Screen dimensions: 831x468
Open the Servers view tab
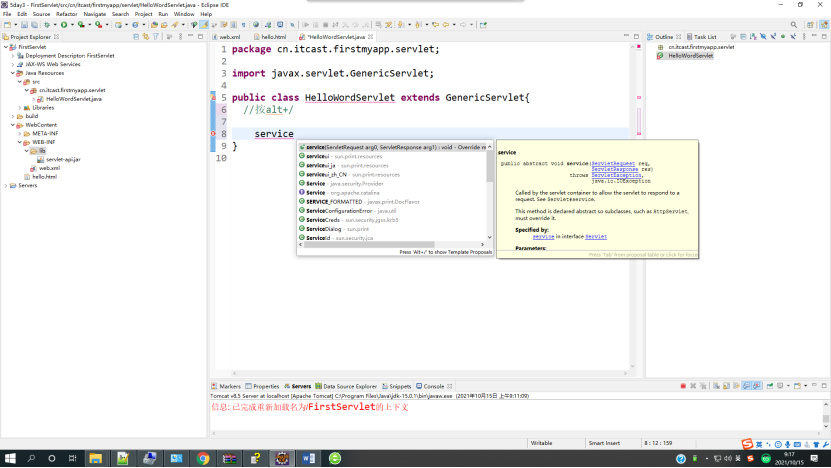(x=298, y=386)
